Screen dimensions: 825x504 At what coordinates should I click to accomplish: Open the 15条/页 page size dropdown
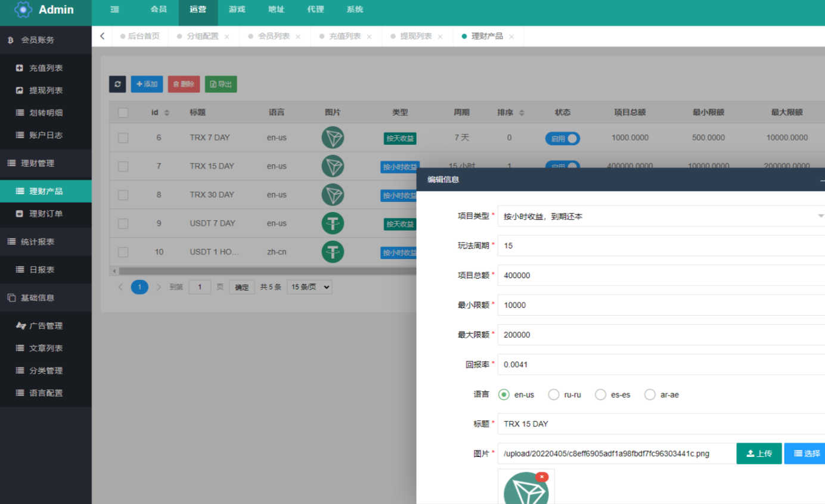pos(309,287)
